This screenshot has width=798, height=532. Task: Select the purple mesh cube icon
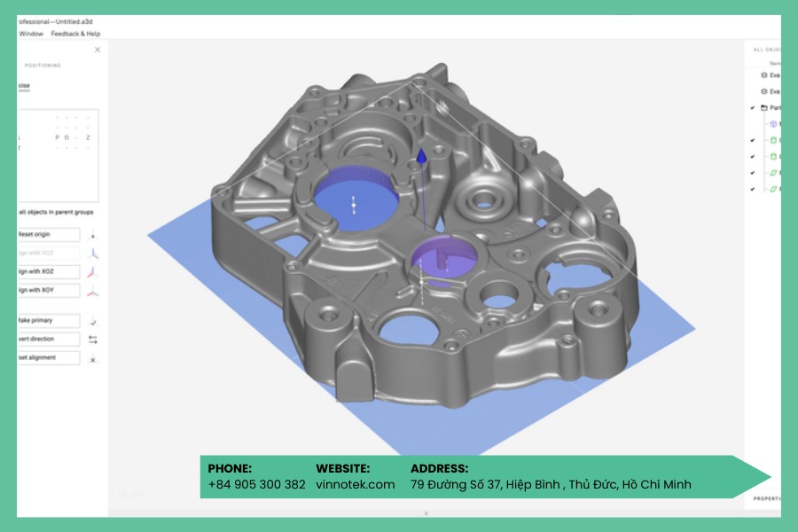coord(773,124)
